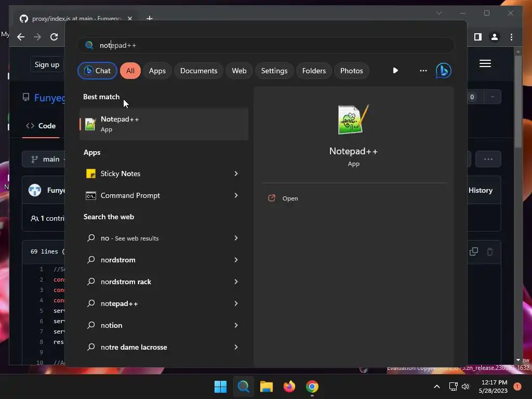Click the trash delete file icon on GitHub
532x399 pixels.
click(x=490, y=252)
